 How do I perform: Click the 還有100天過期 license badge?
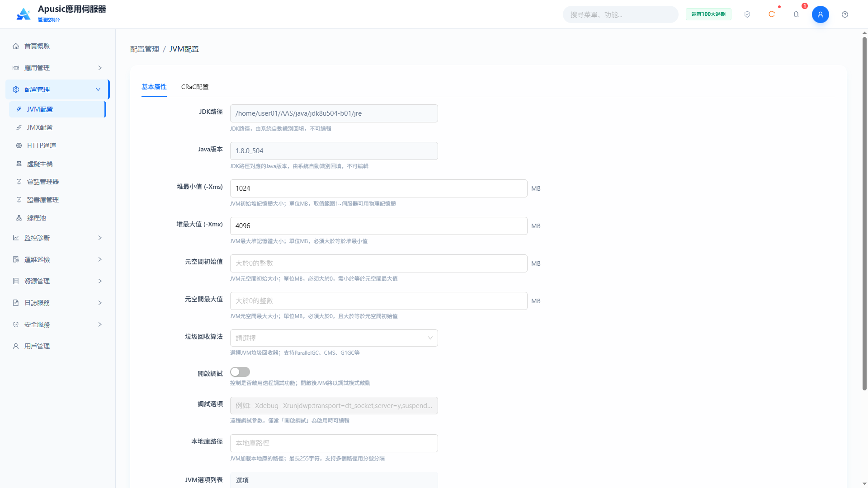(708, 14)
